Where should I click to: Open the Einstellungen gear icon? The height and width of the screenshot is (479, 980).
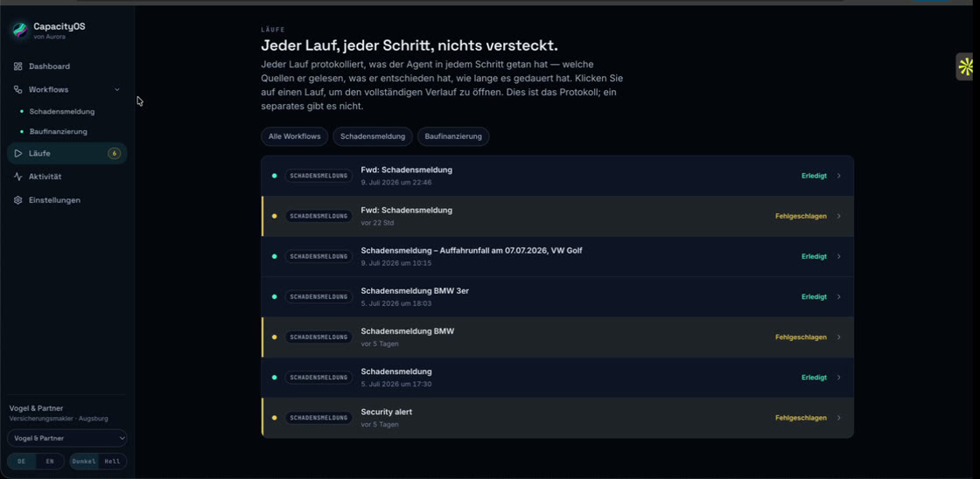coord(18,200)
